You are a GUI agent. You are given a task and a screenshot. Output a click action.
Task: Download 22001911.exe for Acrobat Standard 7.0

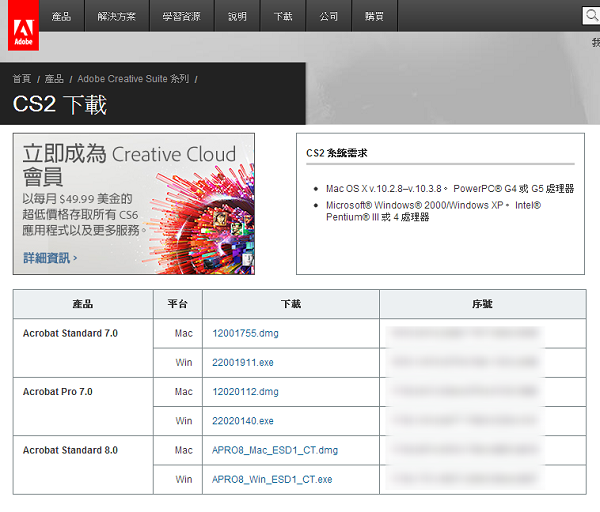pos(243,362)
